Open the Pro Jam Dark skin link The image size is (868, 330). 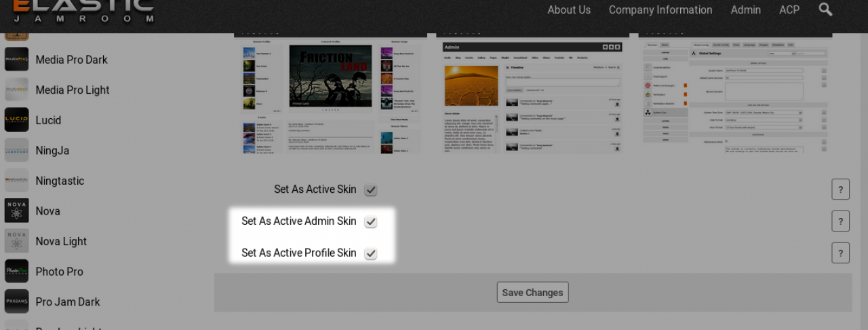coord(68,301)
